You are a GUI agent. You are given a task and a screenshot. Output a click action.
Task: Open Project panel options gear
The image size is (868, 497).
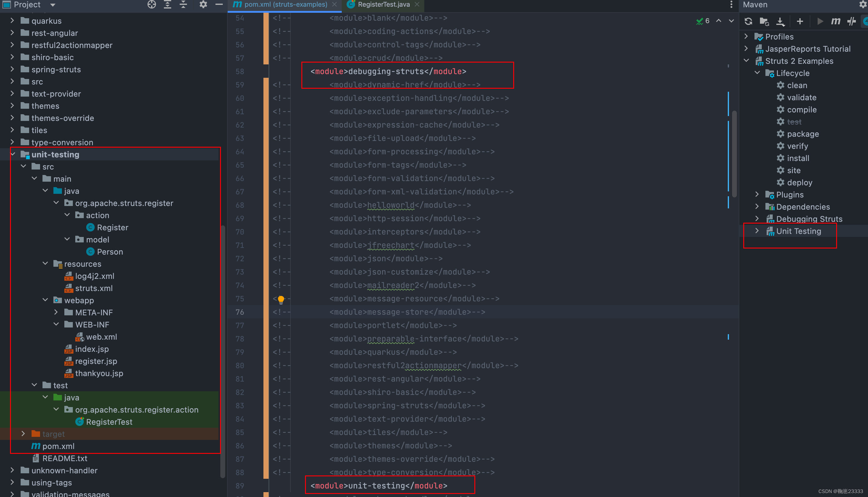click(x=203, y=5)
